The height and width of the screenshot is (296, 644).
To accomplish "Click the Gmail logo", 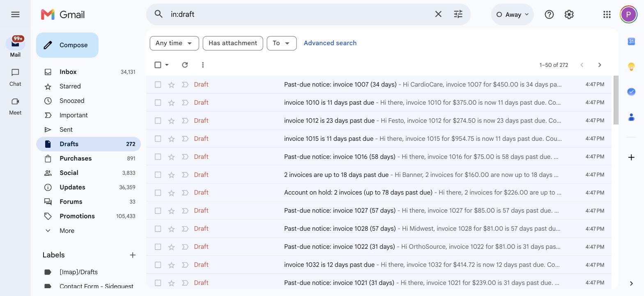I will pos(63,14).
